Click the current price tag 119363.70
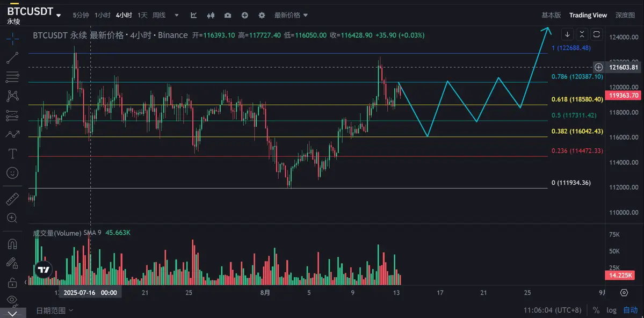The width and height of the screenshot is (644, 318). tap(624, 95)
